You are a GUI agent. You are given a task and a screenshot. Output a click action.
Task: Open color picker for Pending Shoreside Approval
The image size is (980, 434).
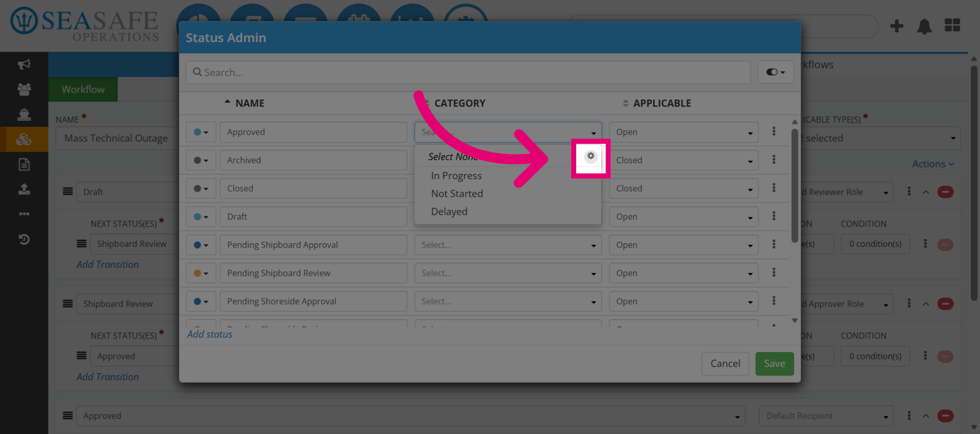click(x=201, y=301)
